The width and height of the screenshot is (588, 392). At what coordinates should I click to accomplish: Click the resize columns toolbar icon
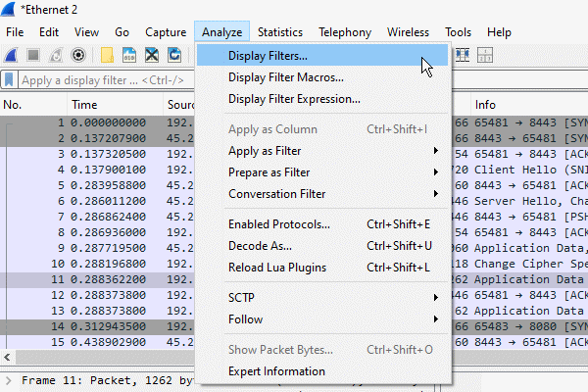pos(463,56)
